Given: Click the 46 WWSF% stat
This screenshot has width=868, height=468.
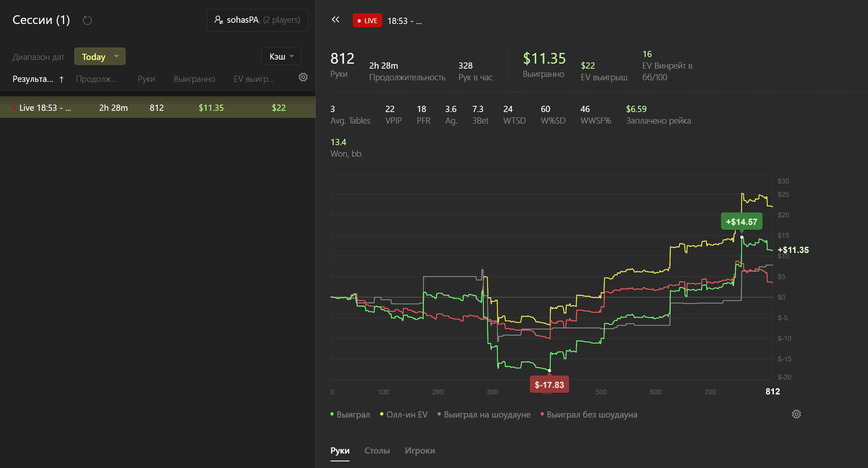Looking at the screenshot, I should coord(596,115).
